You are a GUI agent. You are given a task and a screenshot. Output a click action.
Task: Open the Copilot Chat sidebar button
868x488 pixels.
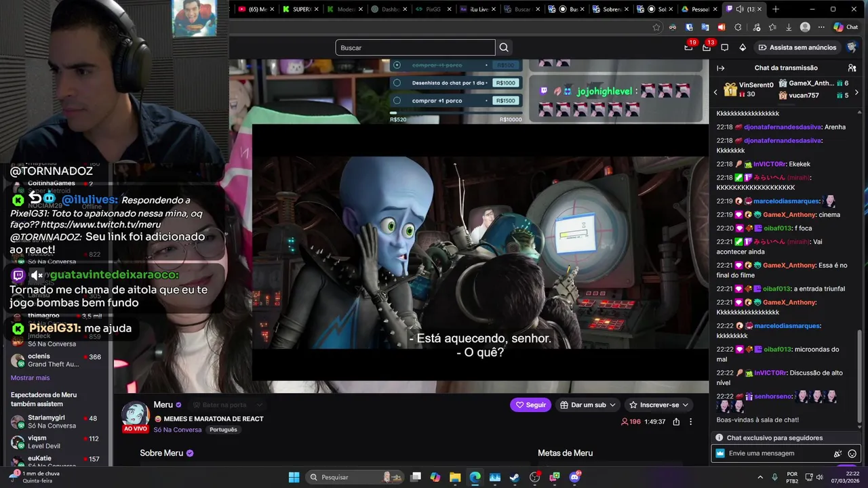[x=846, y=27]
